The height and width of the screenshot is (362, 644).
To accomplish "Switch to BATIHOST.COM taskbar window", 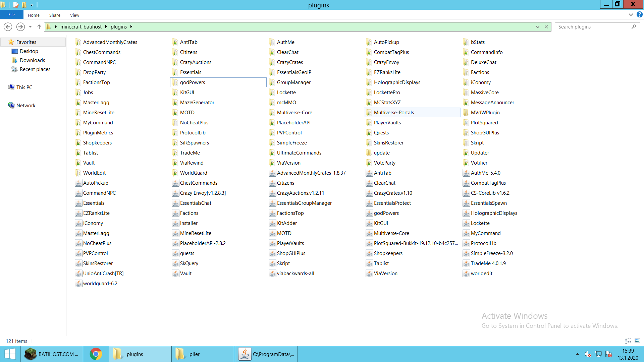I will pyautogui.click(x=52, y=354).
